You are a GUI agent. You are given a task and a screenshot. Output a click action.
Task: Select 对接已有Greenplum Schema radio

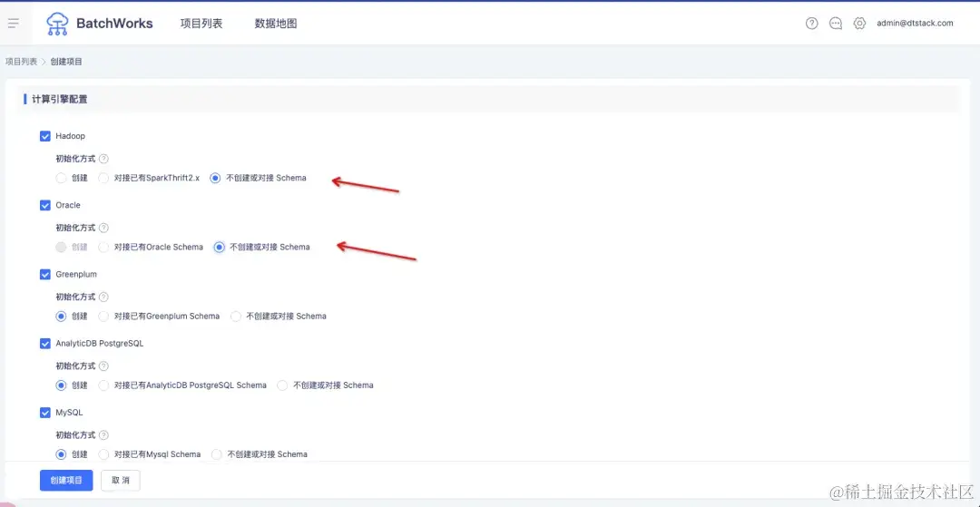pos(103,317)
